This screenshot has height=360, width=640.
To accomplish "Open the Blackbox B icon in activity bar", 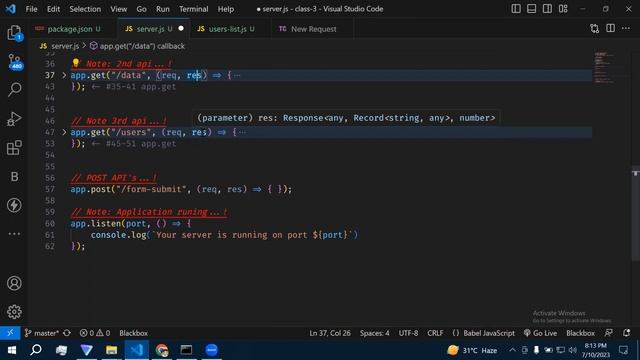I will (14, 176).
